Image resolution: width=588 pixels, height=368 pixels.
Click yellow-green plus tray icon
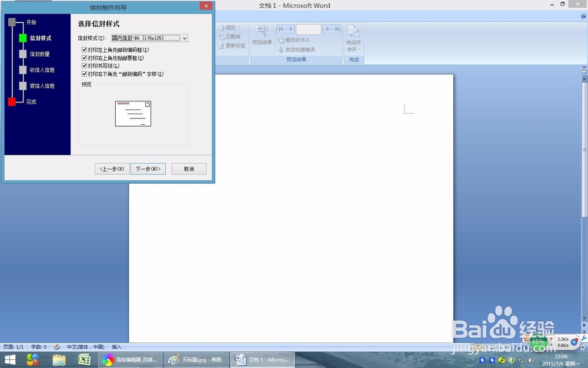pyautogui.click(x=502, y=360)
